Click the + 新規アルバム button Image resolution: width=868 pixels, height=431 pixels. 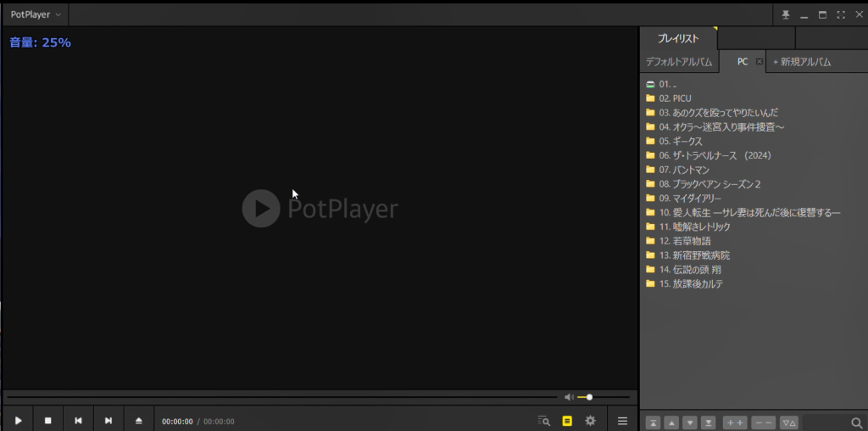(x=802, y=62)
